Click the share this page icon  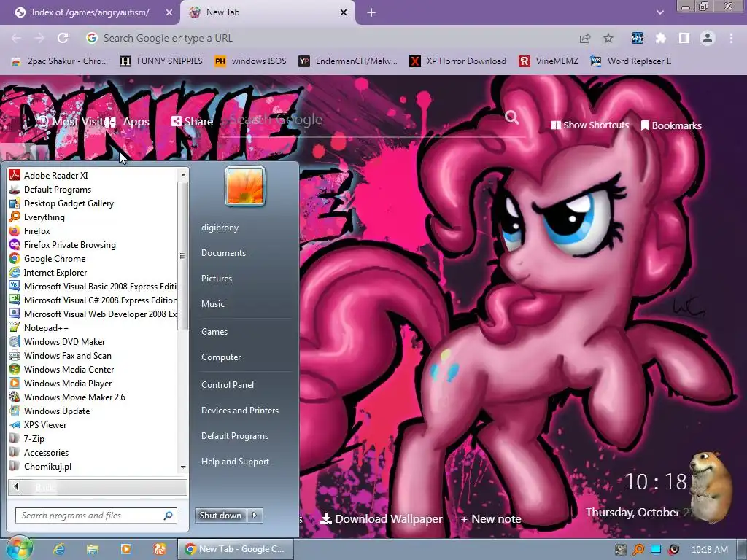(585, 38)
